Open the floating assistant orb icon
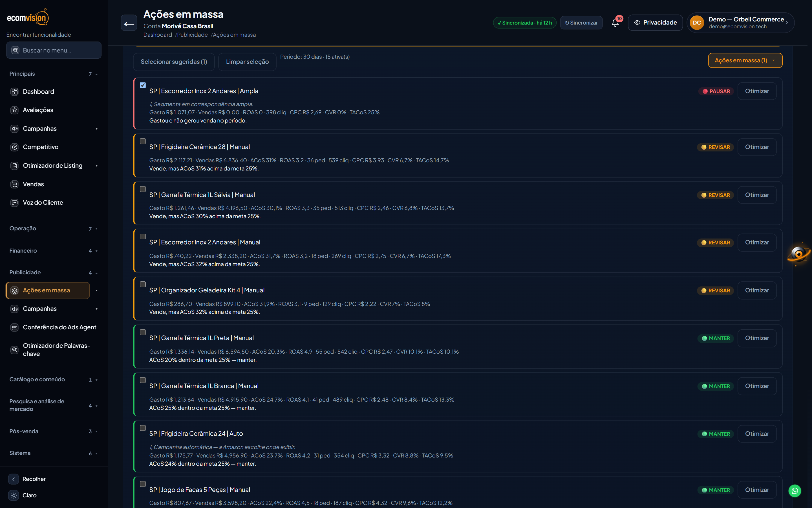 pos(798,254)
